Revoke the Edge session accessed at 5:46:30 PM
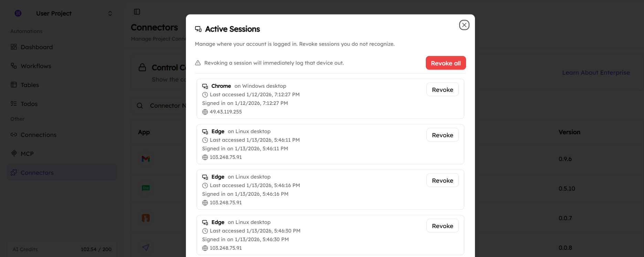This screenshot has width=644, height=257. click(442, 226)
